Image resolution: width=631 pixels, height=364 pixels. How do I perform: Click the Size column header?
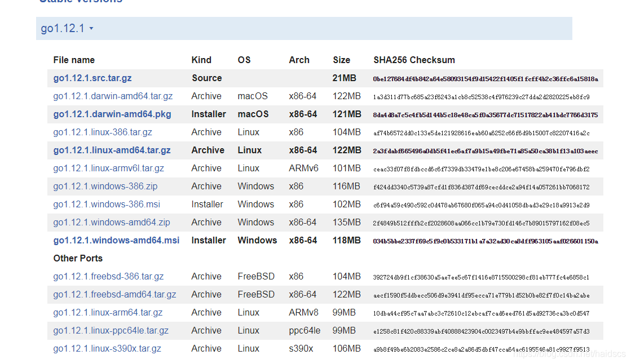click(x=341, y=60)
